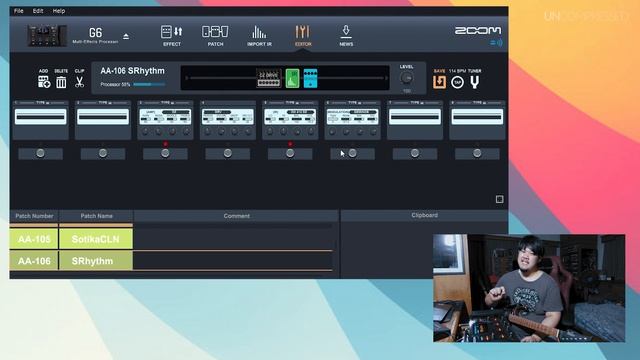The image size is (640, 360).
Task: Click the Clipboard panel header
Action: coord(424,215)
